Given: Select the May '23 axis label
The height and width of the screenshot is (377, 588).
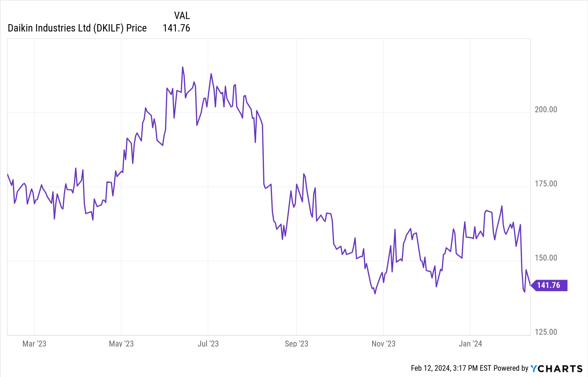Looking at the screenshot, I should tap(121, 344).
